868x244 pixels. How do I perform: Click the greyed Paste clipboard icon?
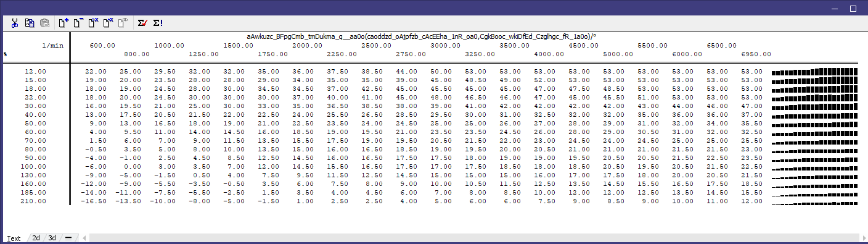tap(44, 23)
